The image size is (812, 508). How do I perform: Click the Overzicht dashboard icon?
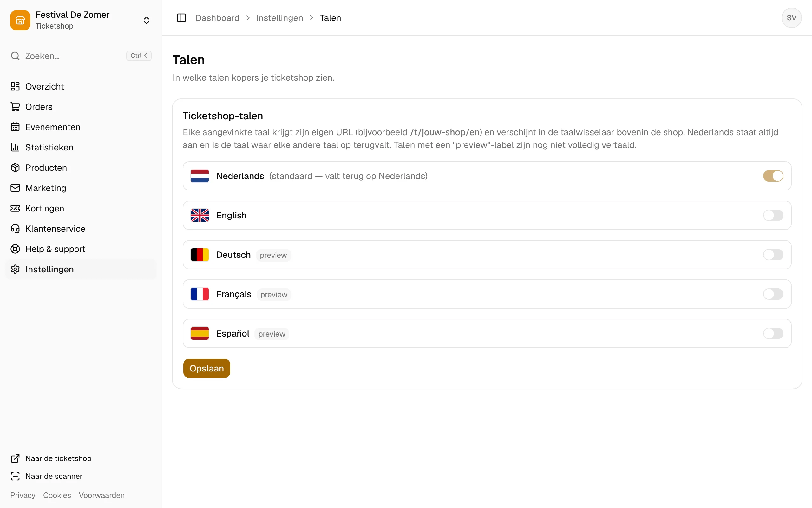pos(15,86)
